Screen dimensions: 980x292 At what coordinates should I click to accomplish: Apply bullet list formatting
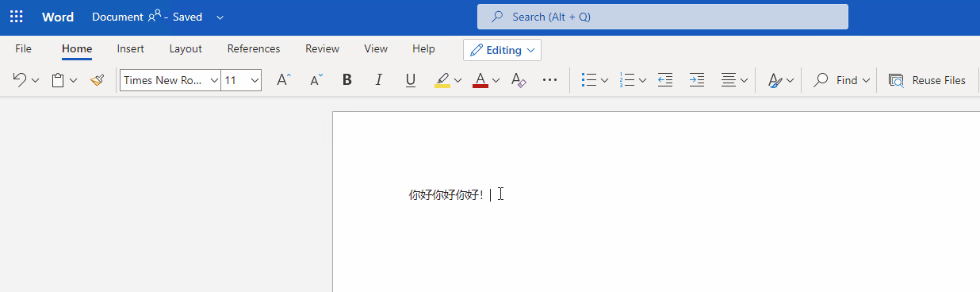588,80
